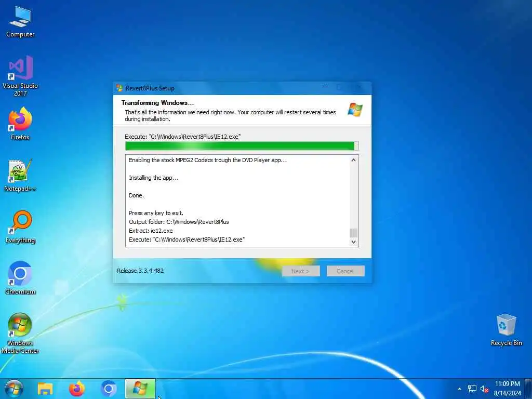Screen dimensions: 532x399
Task: Open the clock showing 11:09 PM
Action: click(x=508, y=389)
